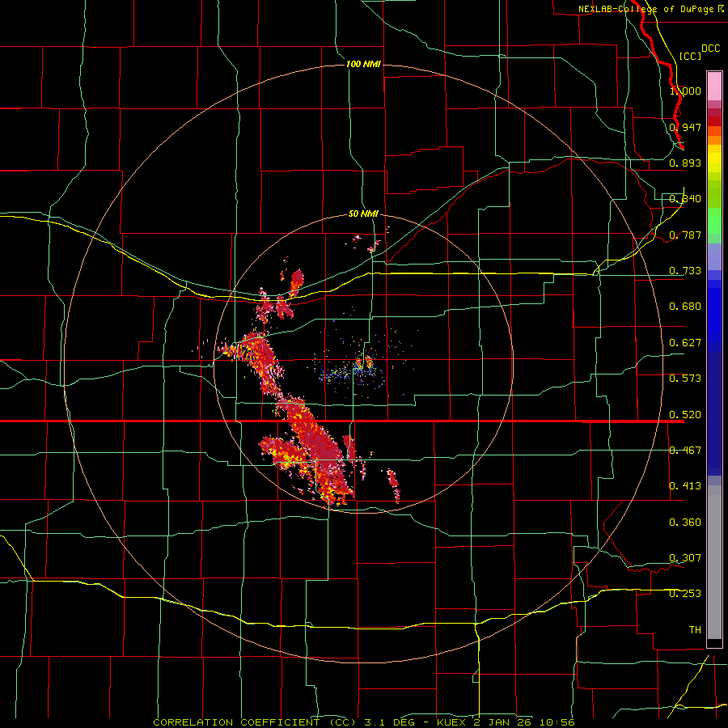Click the 0.360 legend value

(x=685, y=523)
